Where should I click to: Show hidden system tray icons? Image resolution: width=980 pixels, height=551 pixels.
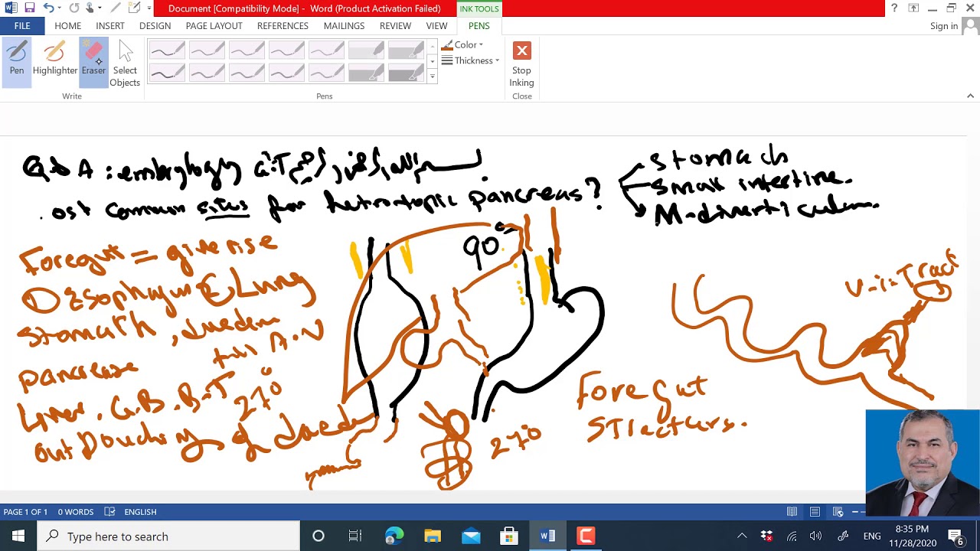742,536
